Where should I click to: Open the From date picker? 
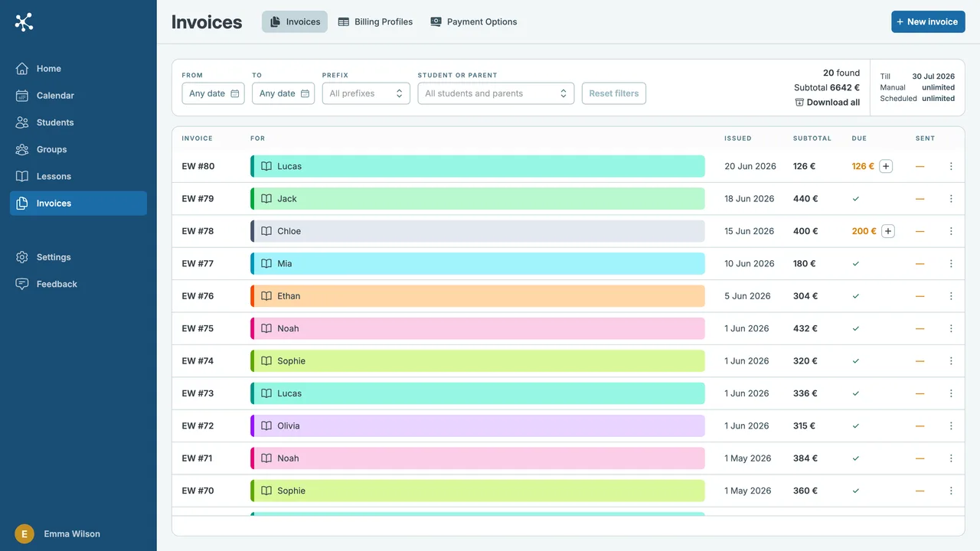(213, 93)
